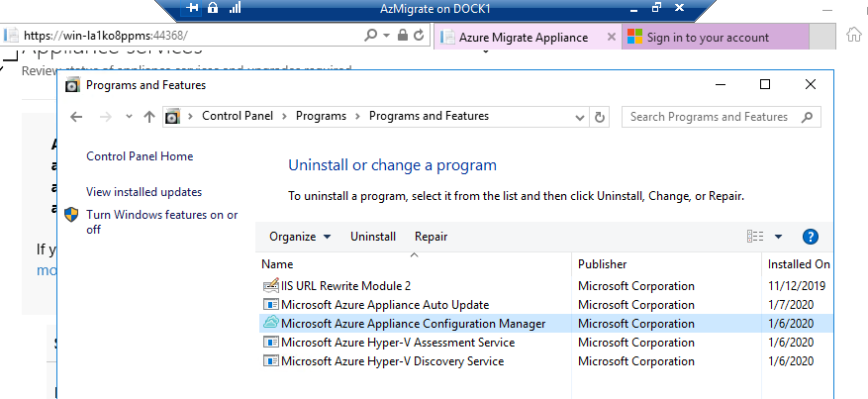Click the Installed On date 1/7/2020

point(791,305)
